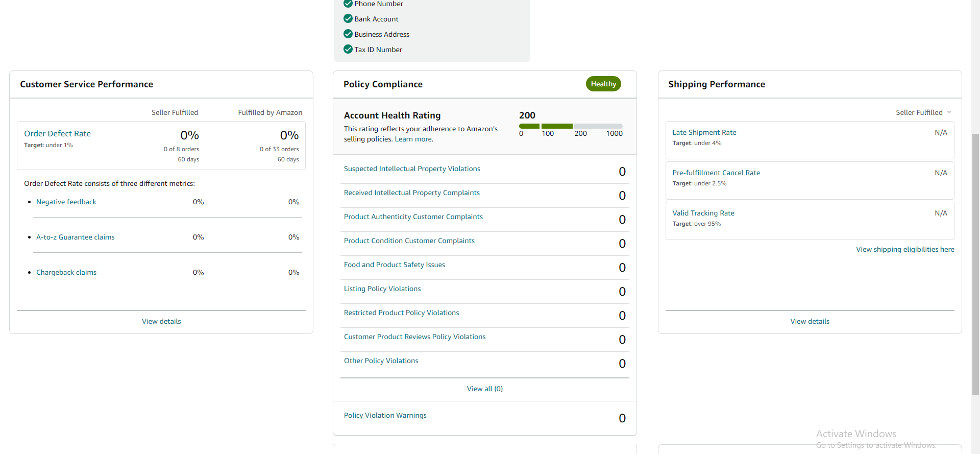Image resolution: width=980 pixels, height=454 pixels.
Task: Click the Policy Violation Warnings count 0
Action: [x=622, y=418]
